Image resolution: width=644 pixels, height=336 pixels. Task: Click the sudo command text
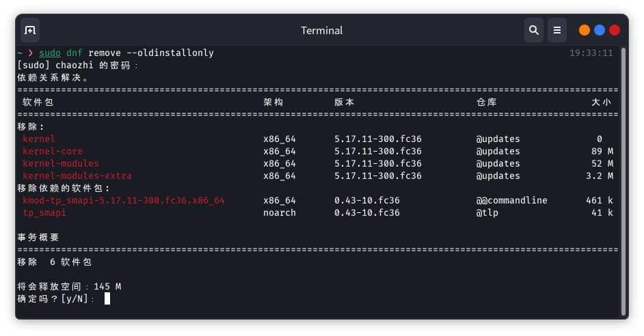pyautogui.click(x=50, y=53)
